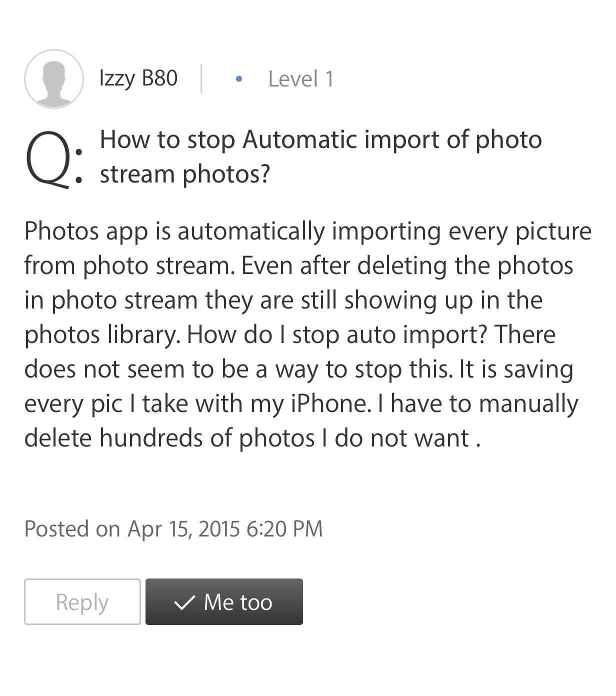The width and height of the screenshot is (616, 696).
Task: Select the Level 1 label
Action: coord(301,78)
